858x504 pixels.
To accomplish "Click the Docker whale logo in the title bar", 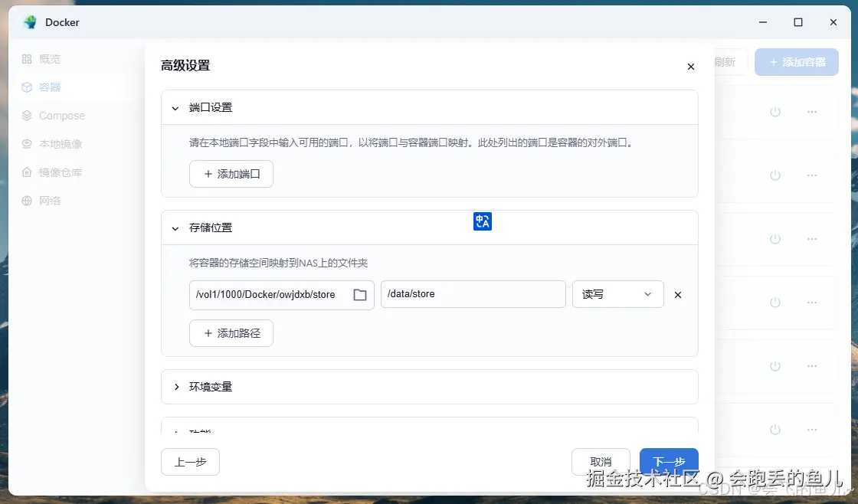I will click(30, 22).
